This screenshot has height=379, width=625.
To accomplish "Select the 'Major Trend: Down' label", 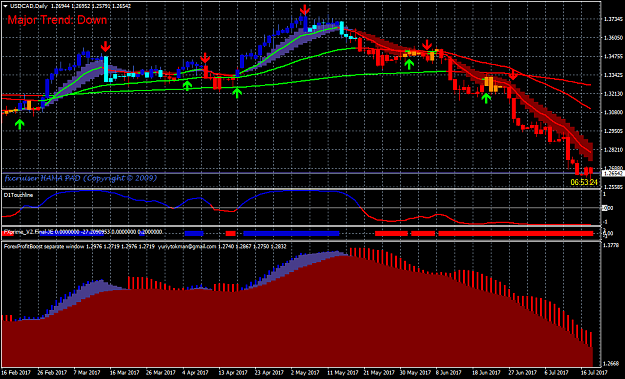I will [57, 20].
